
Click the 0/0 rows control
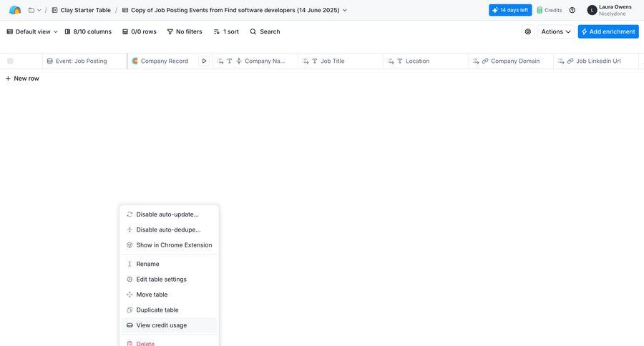140,31
